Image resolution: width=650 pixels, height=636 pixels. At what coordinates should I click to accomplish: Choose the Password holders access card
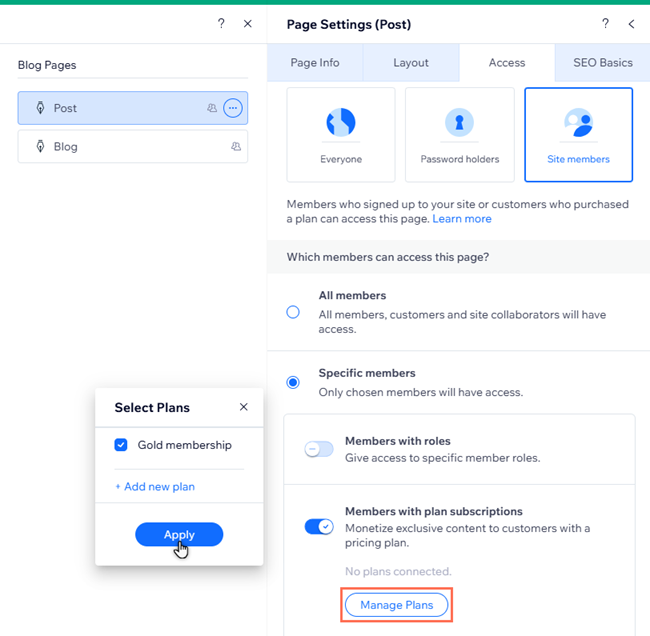tap(460, 135)
